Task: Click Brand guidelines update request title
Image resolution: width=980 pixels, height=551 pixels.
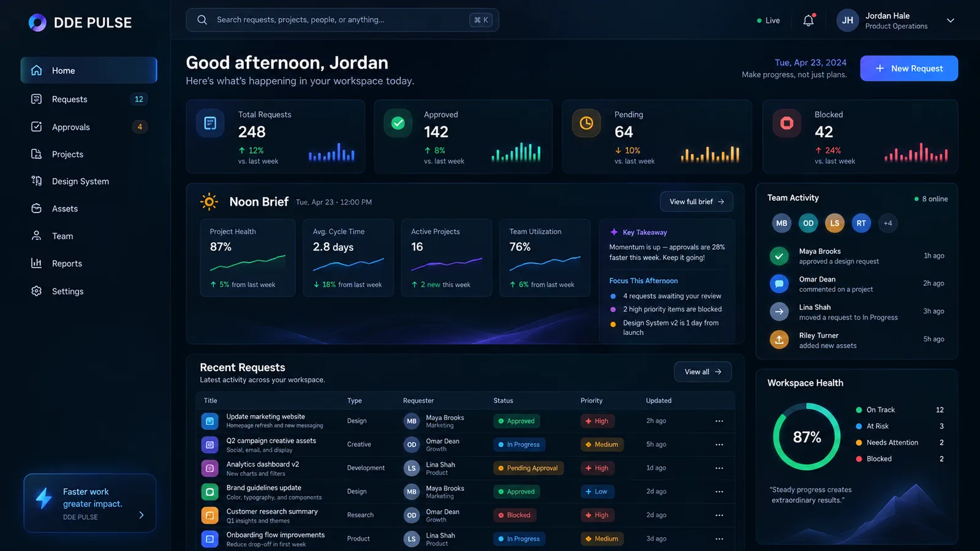Action: click(263, 488)
